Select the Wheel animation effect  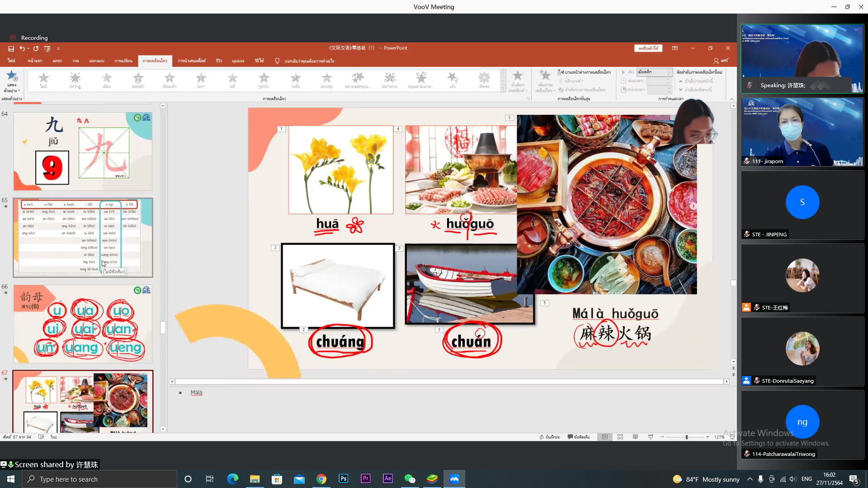[x=295, y=80]
